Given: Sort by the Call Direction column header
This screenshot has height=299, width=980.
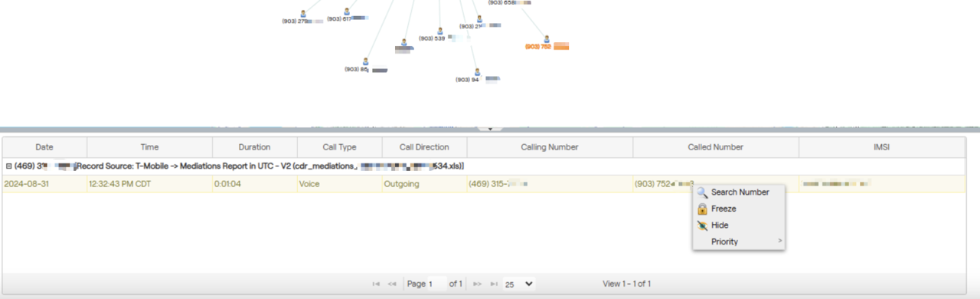Looking at the screenshot, I should 424,147.
